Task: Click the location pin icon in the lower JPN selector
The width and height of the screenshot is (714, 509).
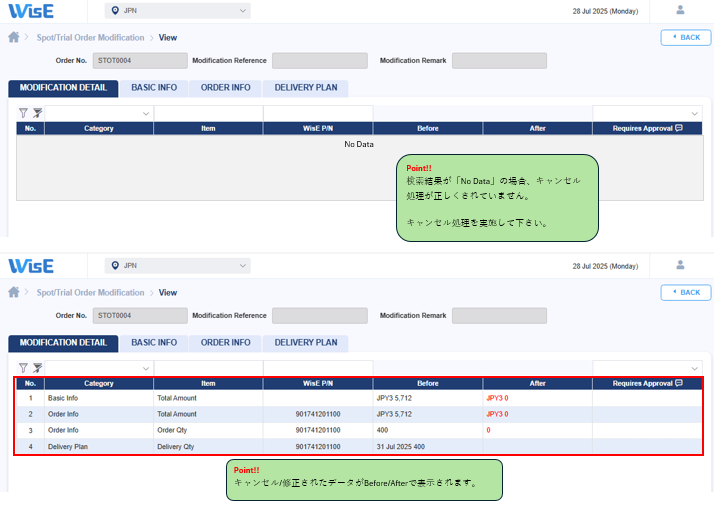Action: coord(115,266)
